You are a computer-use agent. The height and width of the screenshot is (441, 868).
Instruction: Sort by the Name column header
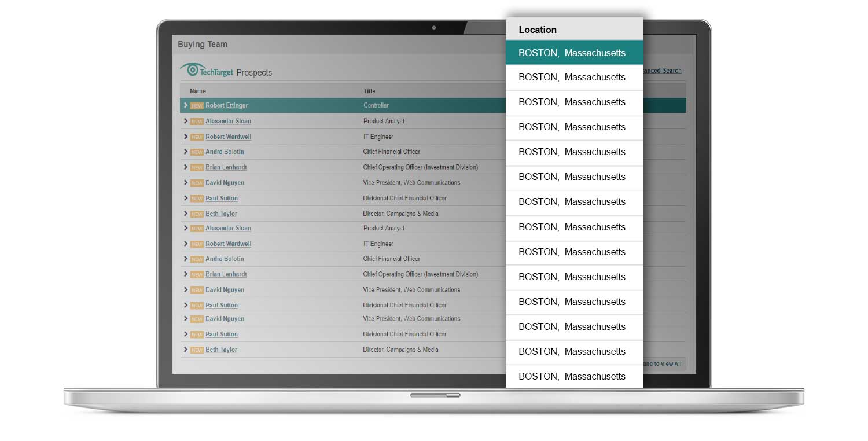(x=198, y=91)
